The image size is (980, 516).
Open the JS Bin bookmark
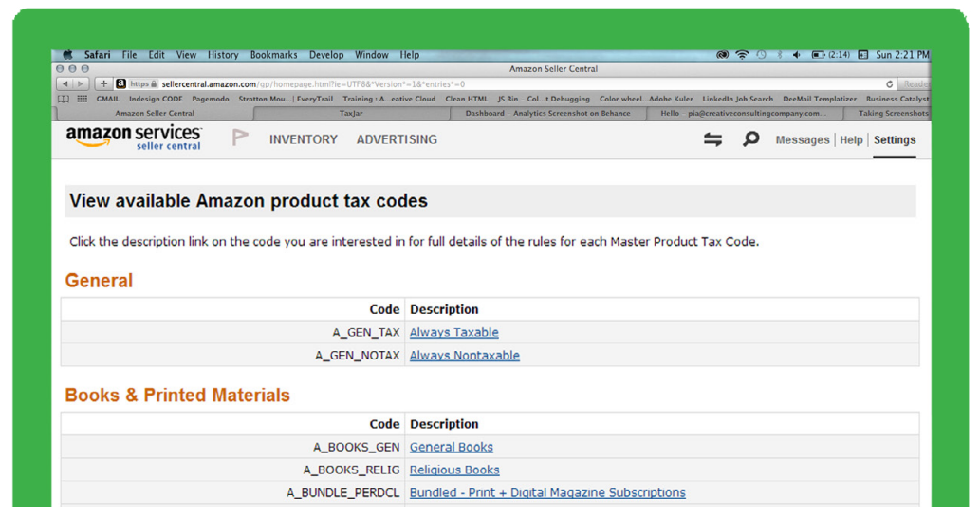pos(508,99)
